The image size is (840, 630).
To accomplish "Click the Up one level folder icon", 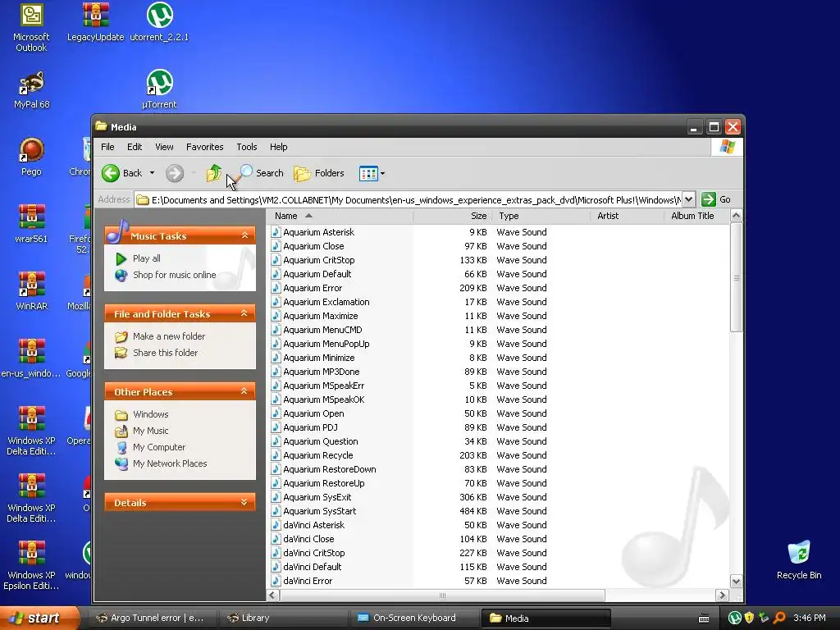I will tap(214, 173).
